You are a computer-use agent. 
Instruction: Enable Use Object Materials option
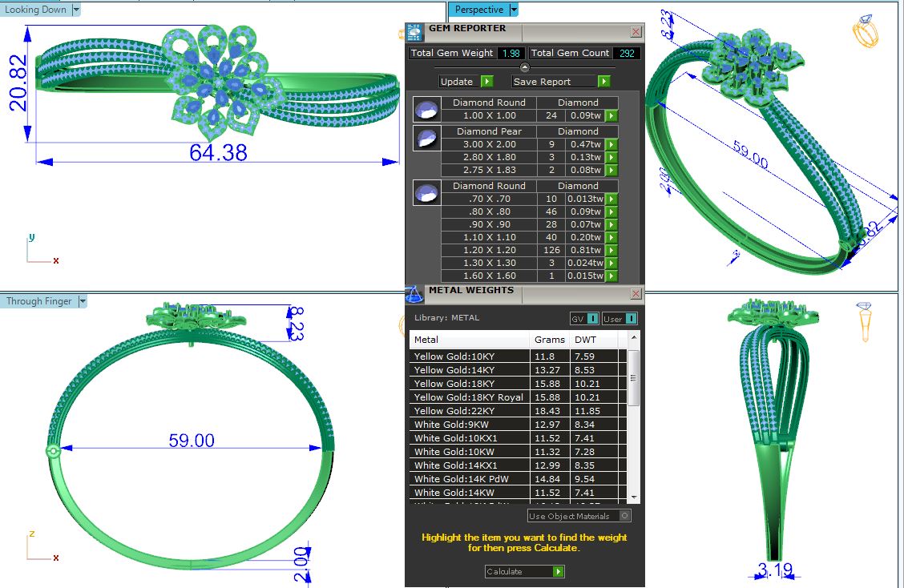[625, 516]
